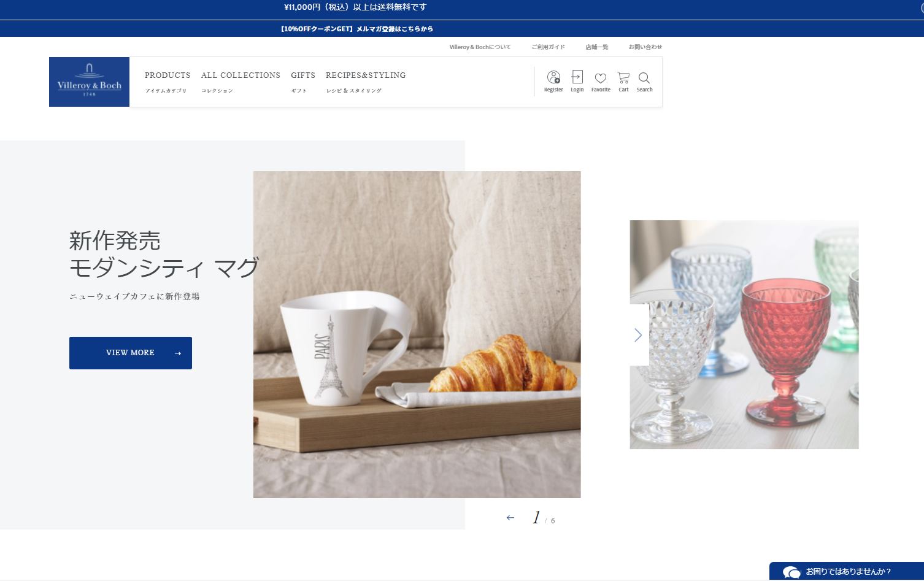Screen dimensions: 924x581
Task: Click the 10%OFF coupon newsletter banner
Action: click(356, 29)
